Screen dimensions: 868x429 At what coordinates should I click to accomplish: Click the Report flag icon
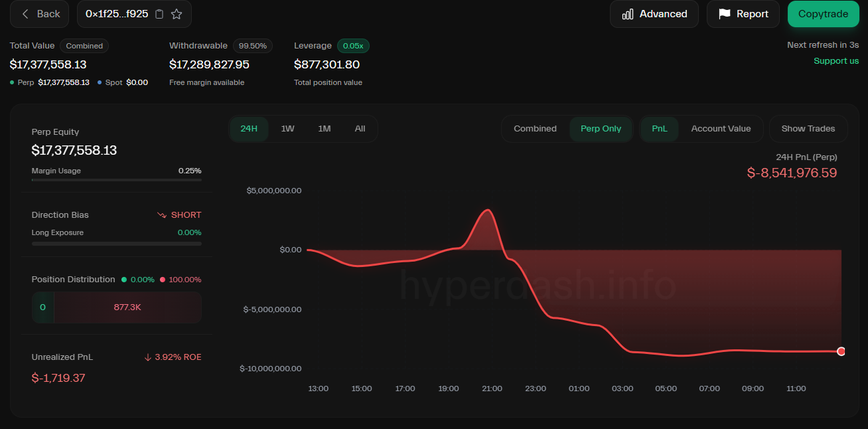click(x=725, y=14)
